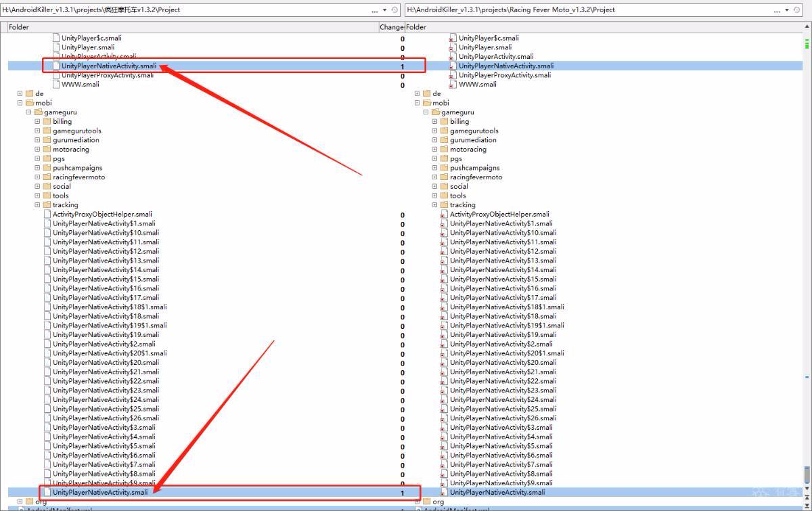Collapse the mobi folder in right pane

418,104
